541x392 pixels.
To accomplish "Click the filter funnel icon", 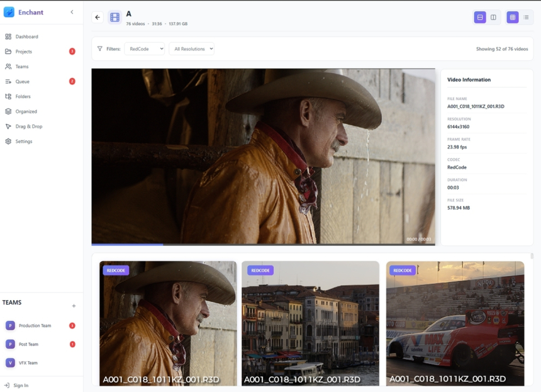I will (x=100, y=48).
